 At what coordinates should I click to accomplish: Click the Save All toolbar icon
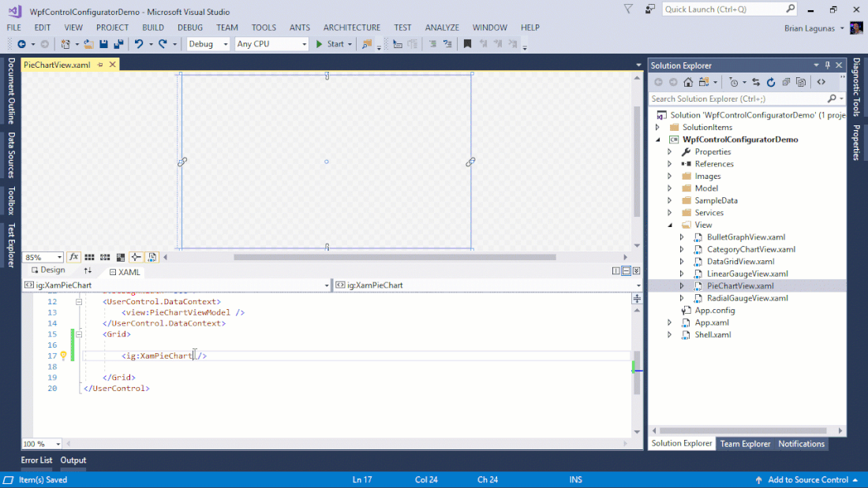[x=118, y=44]
